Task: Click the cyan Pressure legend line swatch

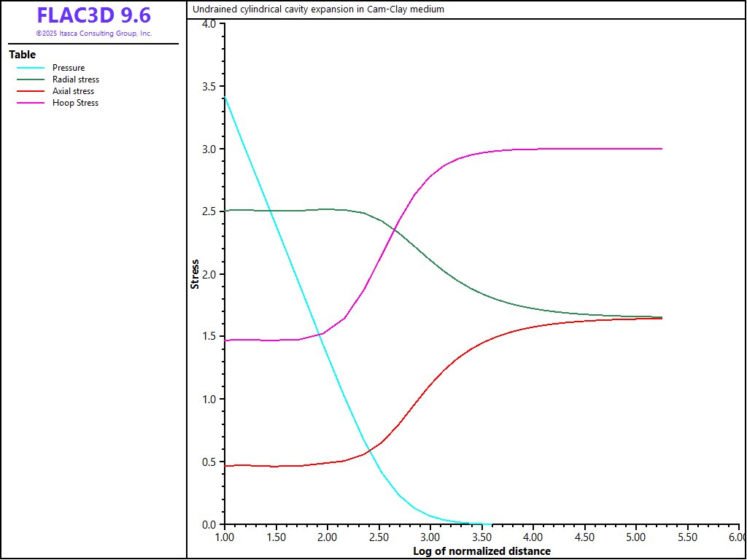Action: pos(31,68)
